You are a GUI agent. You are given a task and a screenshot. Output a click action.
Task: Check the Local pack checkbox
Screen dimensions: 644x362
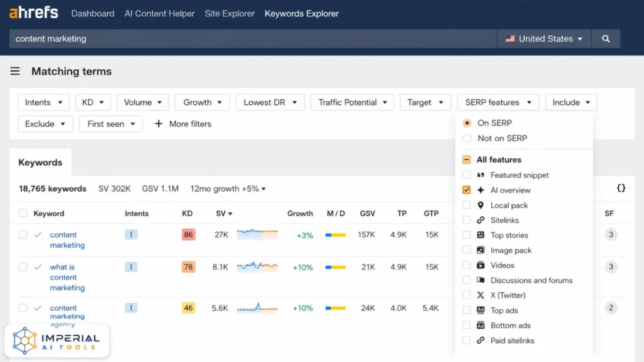click(467, 206)
